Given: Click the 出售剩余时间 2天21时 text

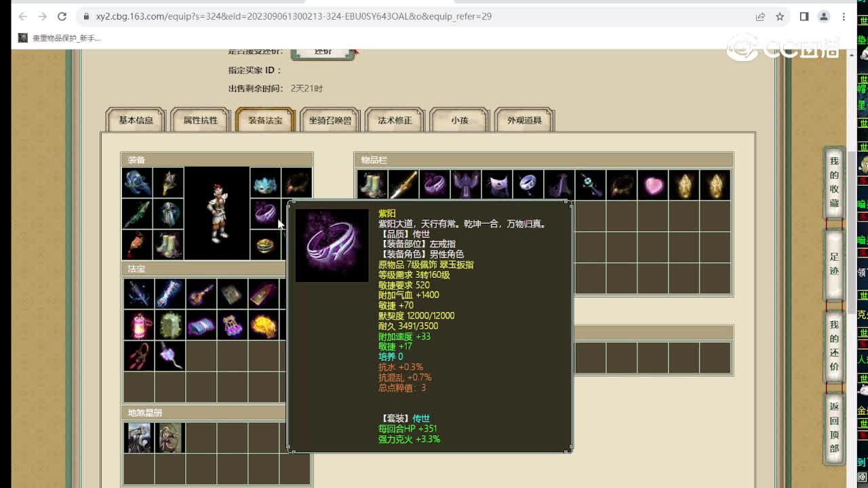Looking at the screenshot, I should [x=275, y=89].
